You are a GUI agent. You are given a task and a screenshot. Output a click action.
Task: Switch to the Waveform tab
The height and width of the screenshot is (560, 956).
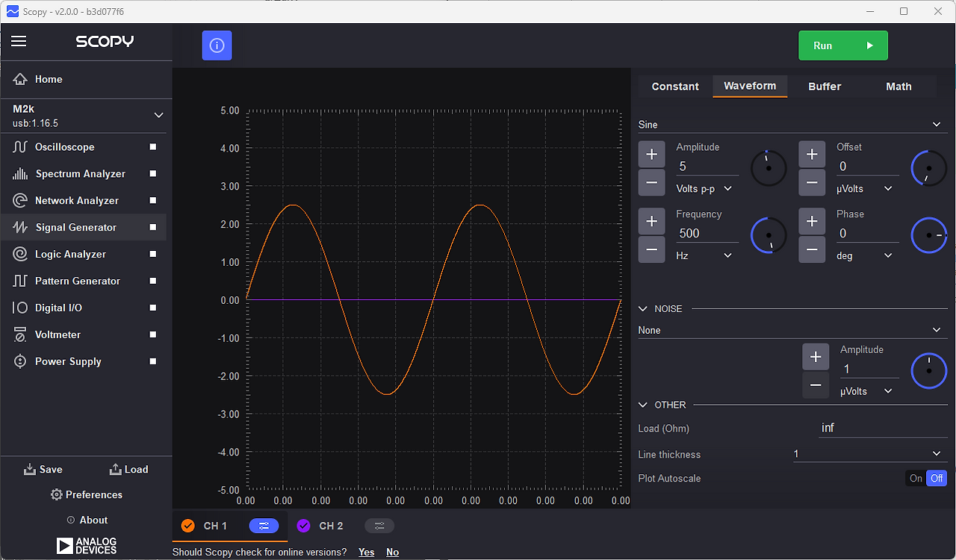[750, 86]
